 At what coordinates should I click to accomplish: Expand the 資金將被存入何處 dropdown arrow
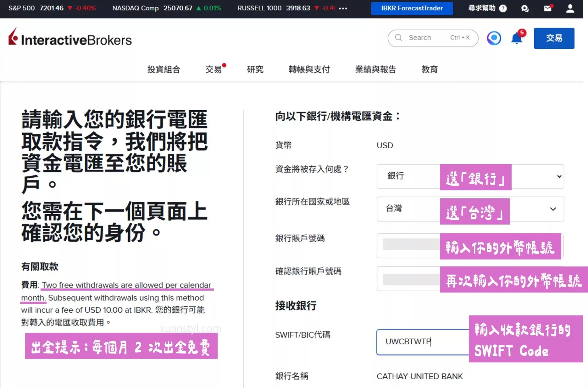pos(559,176)
